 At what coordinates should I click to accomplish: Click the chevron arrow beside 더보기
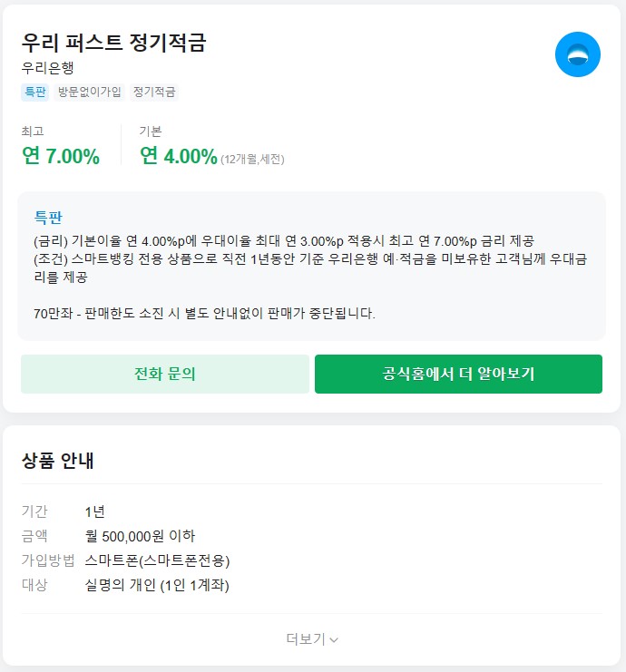coord(334,639)
